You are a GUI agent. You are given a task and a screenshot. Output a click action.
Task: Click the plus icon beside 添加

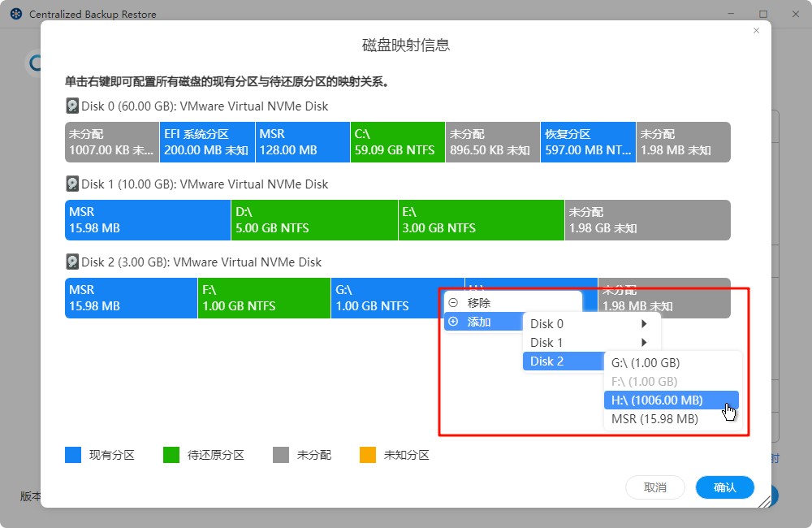point(455,321)
